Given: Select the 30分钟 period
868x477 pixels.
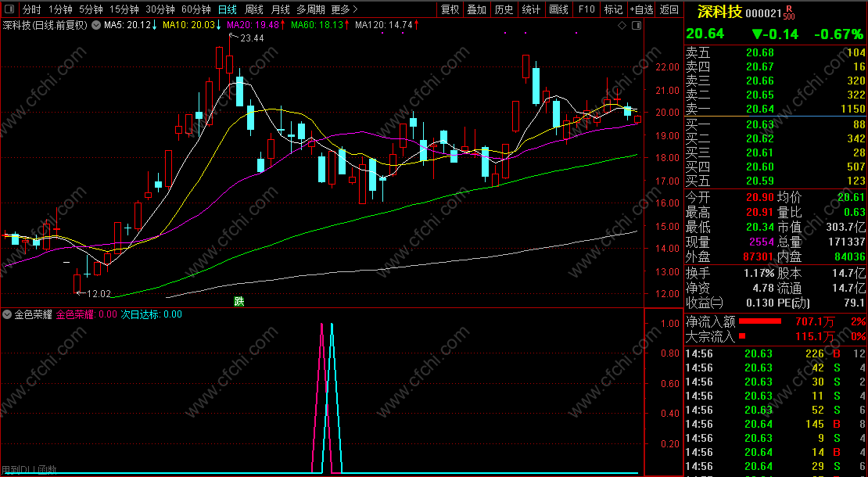Looking at the screenshot, I should 160,9.
